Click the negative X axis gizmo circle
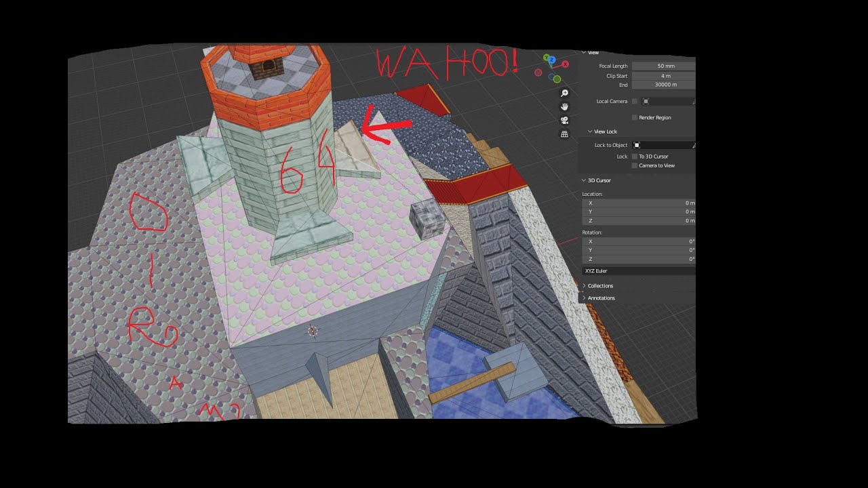Screen dimensions: 868x488 click(x=538, y=73)
